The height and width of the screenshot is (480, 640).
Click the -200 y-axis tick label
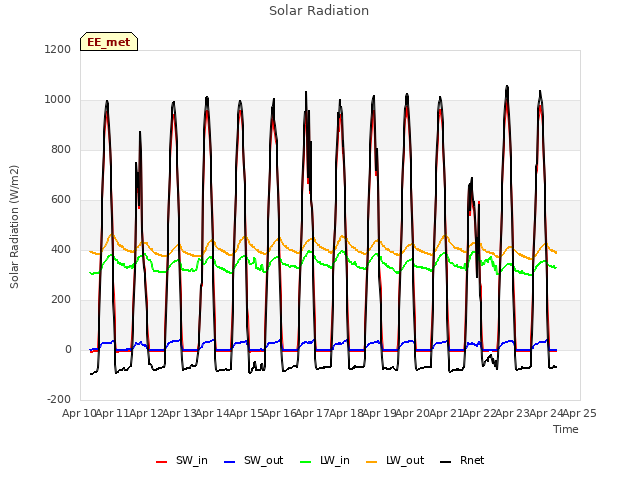click(x=59, y=400)
